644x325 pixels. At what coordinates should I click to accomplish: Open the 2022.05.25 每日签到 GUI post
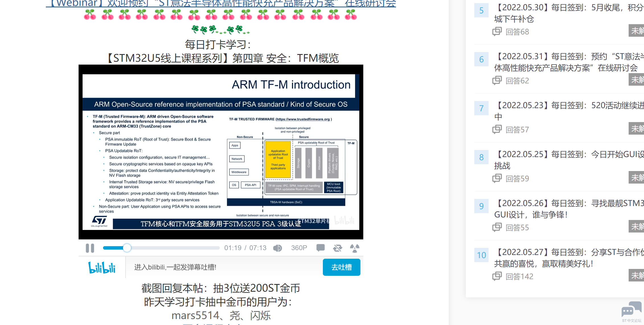pos(569,160)
